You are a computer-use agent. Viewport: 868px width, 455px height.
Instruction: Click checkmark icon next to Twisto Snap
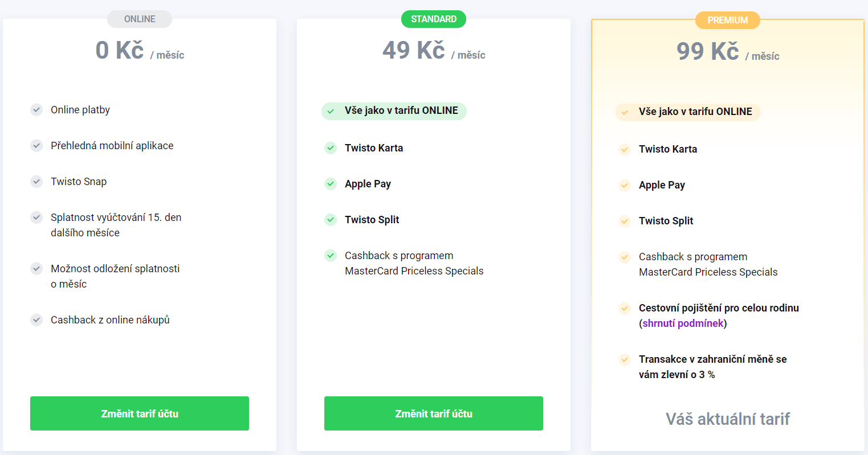coord(36,182)
